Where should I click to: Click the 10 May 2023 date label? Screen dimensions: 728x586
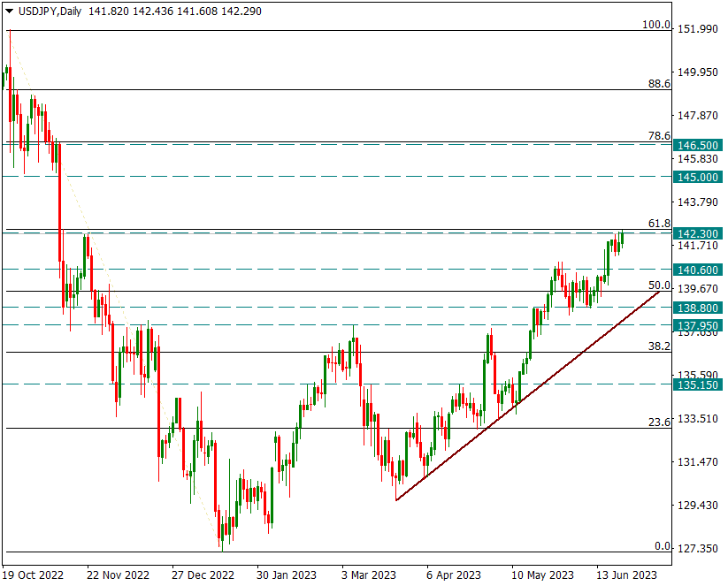[x=543, y=575]
